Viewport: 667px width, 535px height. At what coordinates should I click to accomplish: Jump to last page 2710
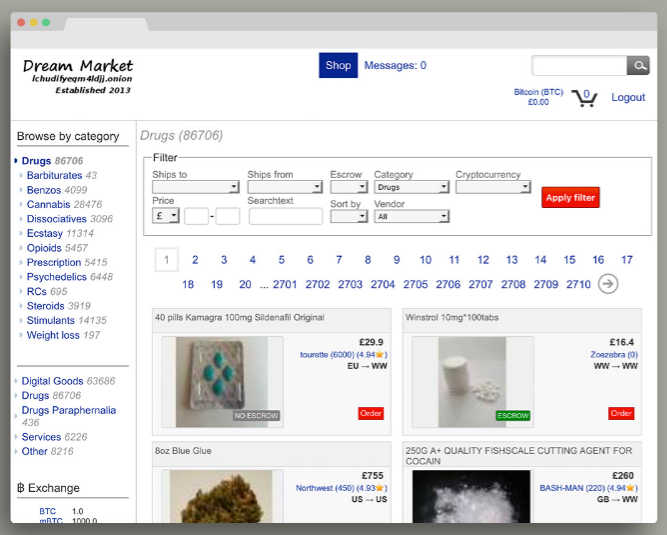point(578,284)
